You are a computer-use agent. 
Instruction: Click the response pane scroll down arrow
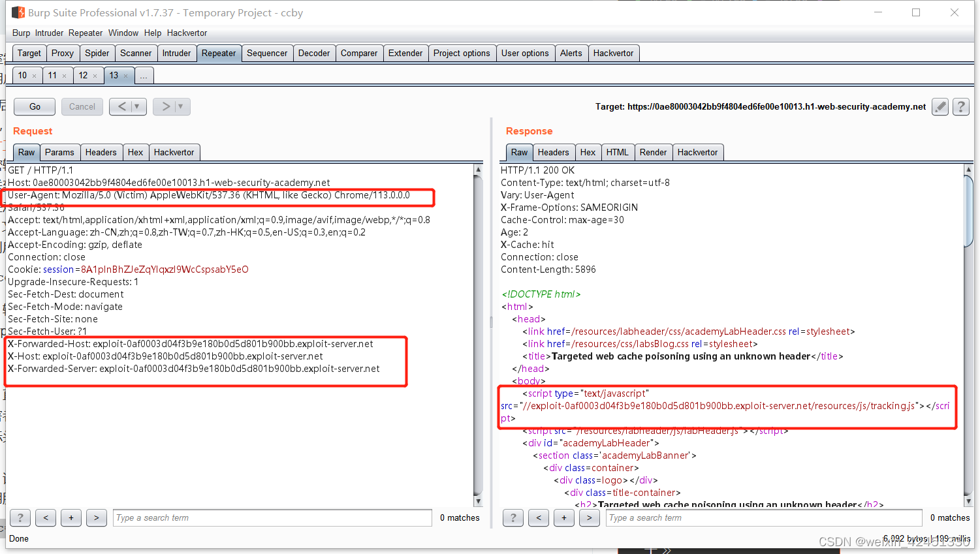click(x=968, y=501)
